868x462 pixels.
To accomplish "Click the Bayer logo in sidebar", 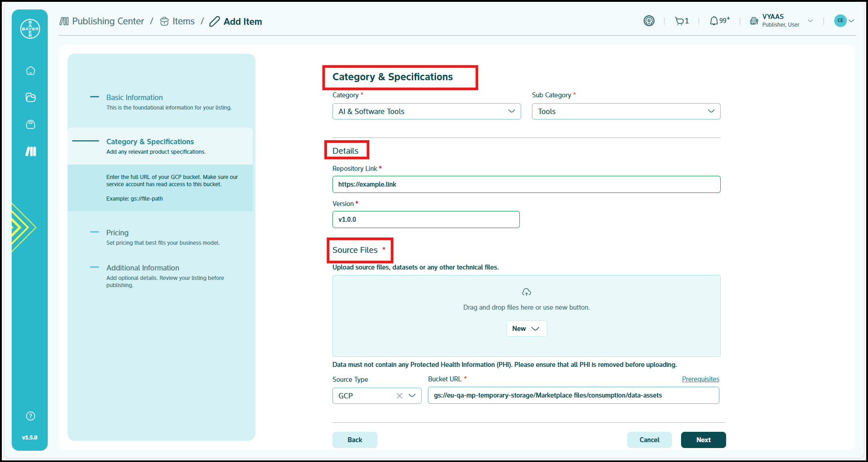I will point(30,29).
